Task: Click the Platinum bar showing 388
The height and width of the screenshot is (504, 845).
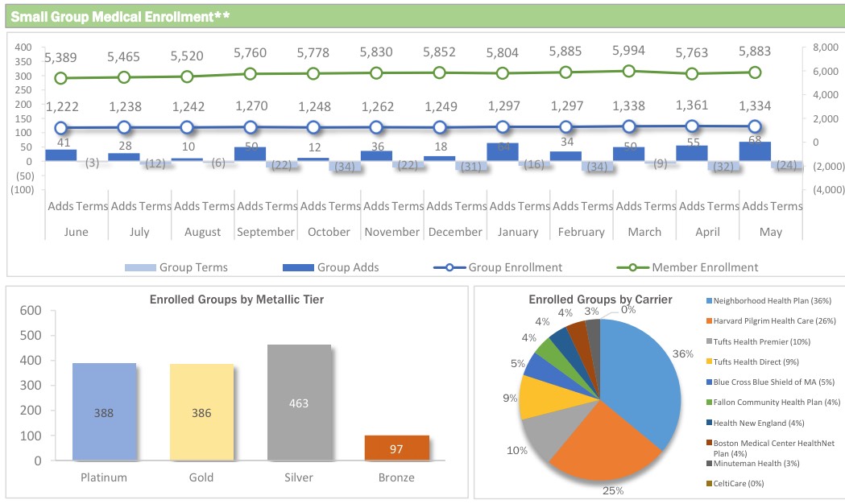Action: tap(104, 412)
